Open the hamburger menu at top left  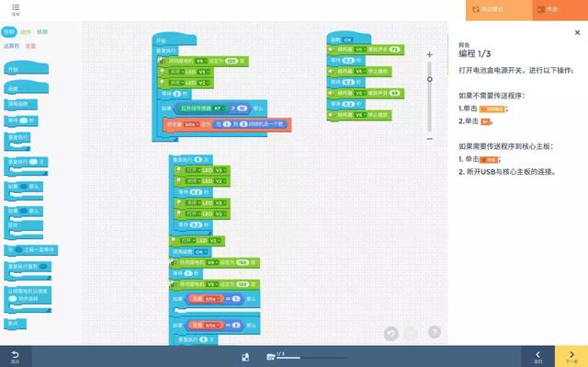pyautogui.click(x=16, y=10)
